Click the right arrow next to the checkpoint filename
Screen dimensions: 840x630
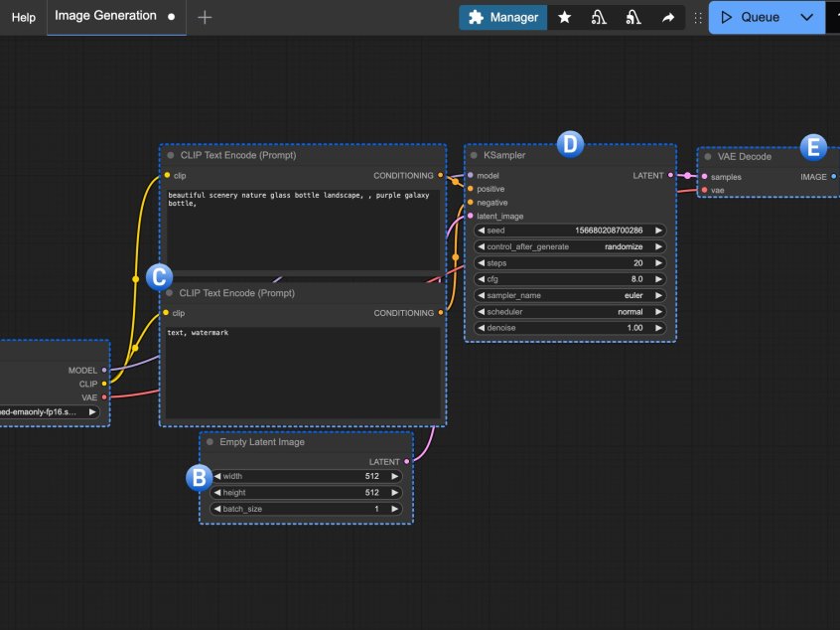point(92,411)
